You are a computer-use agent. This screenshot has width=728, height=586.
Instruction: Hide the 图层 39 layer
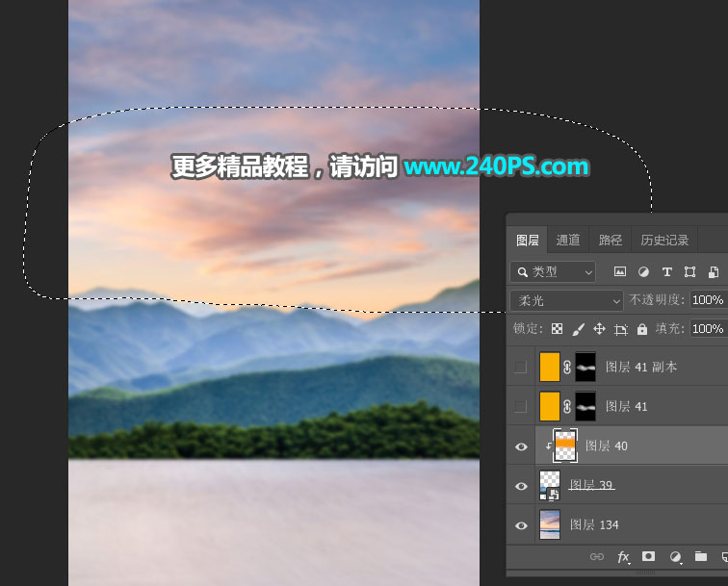[x=521, y=486]
